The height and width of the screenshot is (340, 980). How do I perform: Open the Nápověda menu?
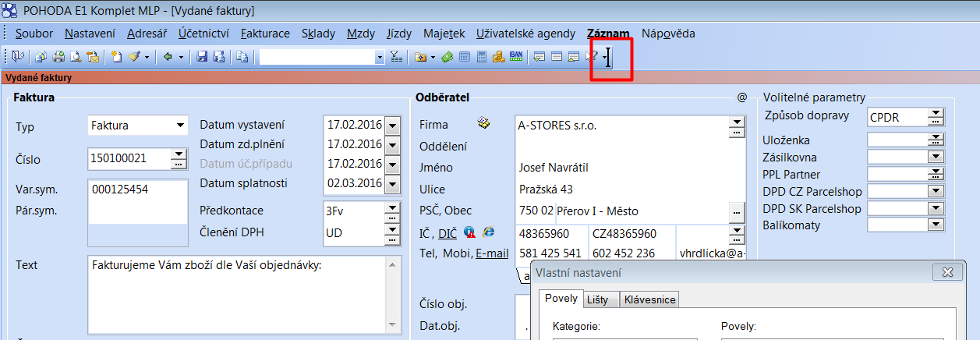(668, 34)
